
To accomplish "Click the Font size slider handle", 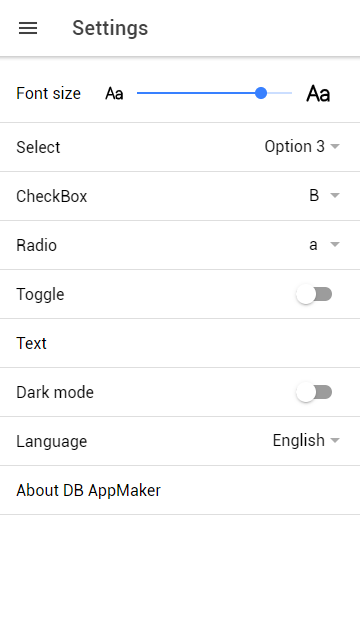I will [261, 93].
